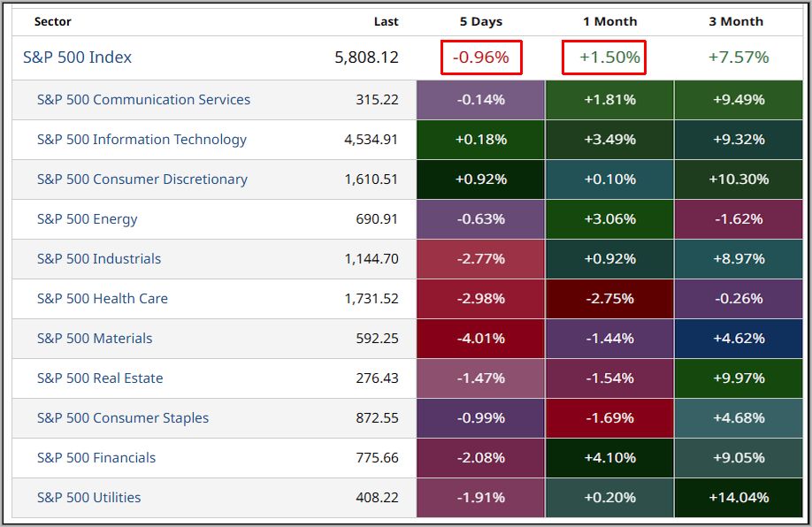Sort table by 3 Month column
The width and height of the screenshot is (812, 527).
click(736, 21)
